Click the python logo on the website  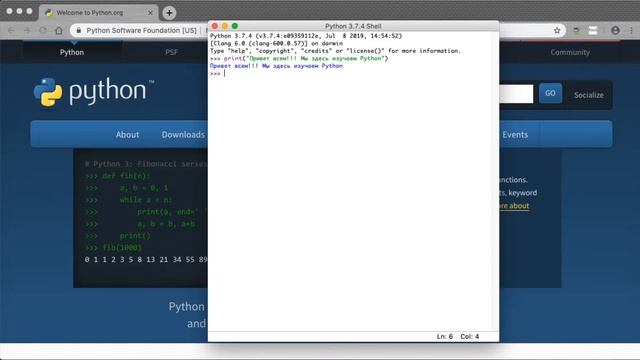coord(94,92)
